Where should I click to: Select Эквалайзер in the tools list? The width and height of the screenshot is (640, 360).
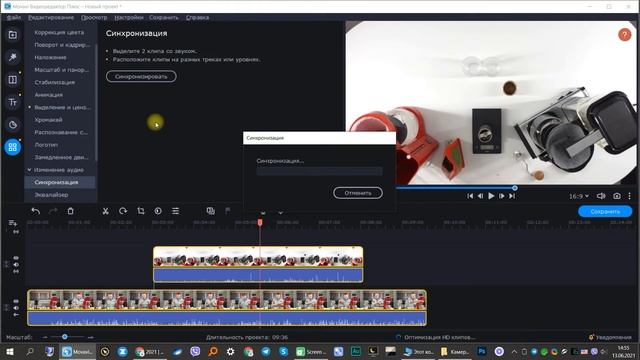(51, 195)
